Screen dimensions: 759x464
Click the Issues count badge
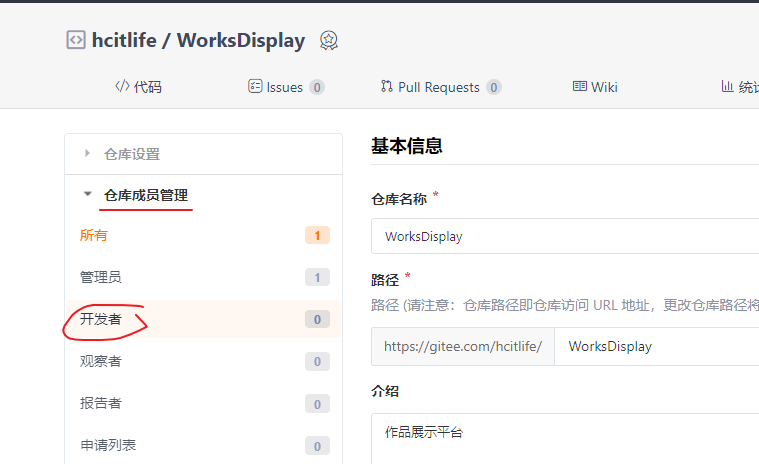coord(317,88)
